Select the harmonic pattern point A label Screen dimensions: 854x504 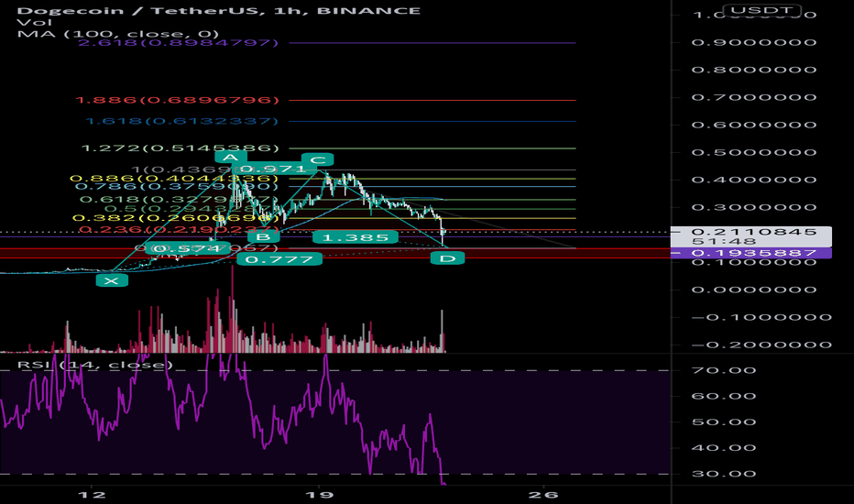pyautogui.click(x=230, y=158)
